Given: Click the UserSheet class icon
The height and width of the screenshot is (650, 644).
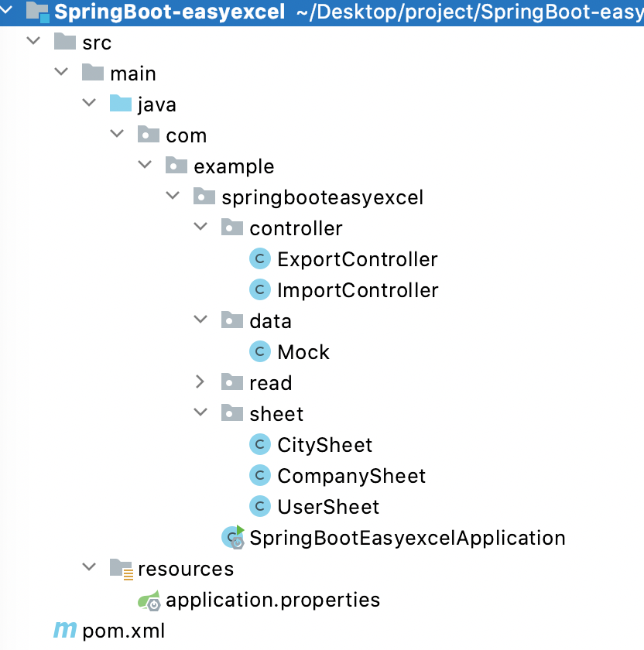Looking at the screenshot, I should pyautogui.click(x=260, y=506).
